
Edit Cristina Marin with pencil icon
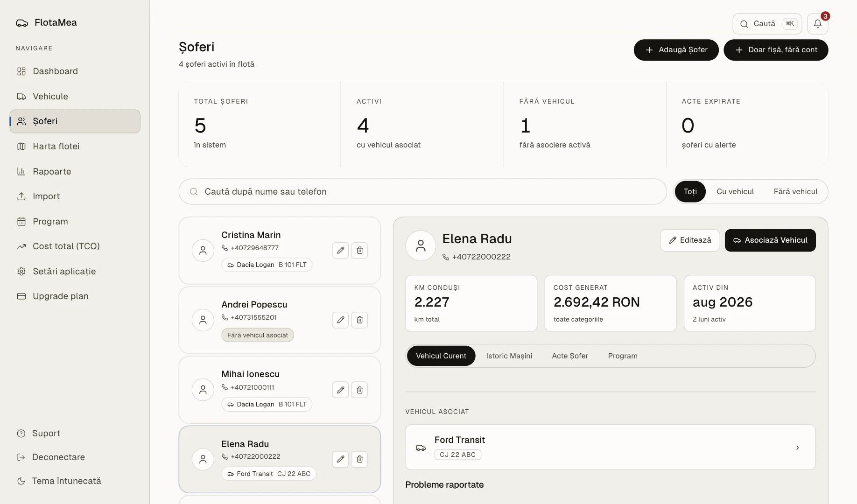[341, 251]
